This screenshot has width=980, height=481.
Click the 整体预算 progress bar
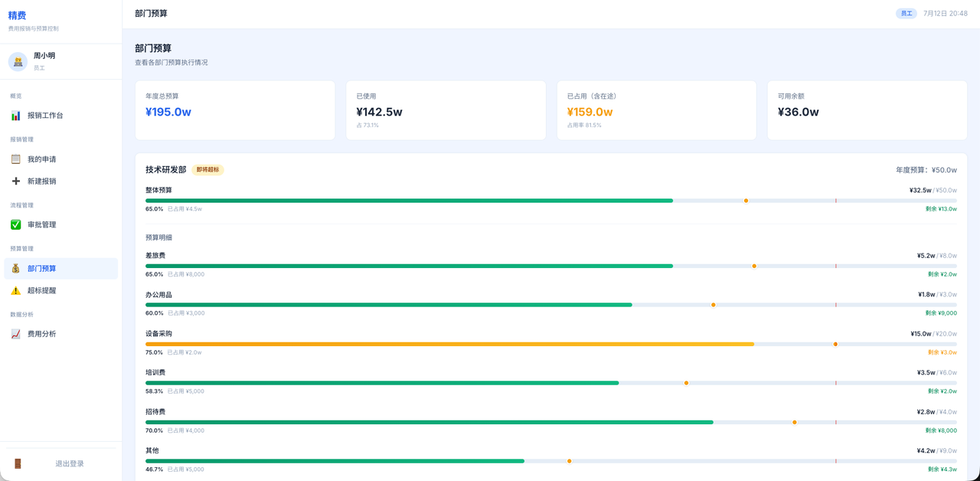coord(551,201)
